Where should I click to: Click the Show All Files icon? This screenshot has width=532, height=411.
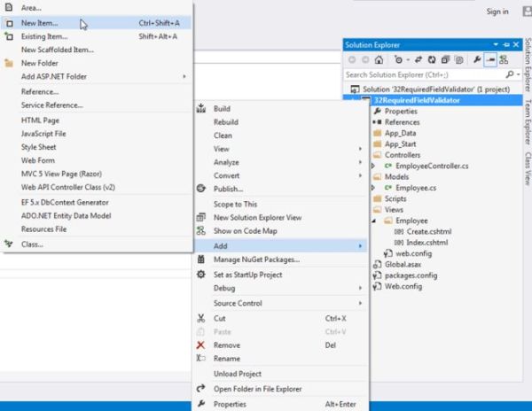459,60
